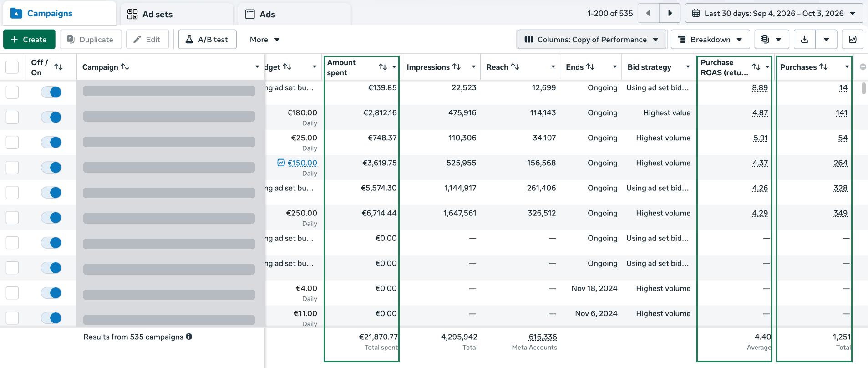Add a new column with plus icon
Screen dimensions: 868x368
point(863,67)
